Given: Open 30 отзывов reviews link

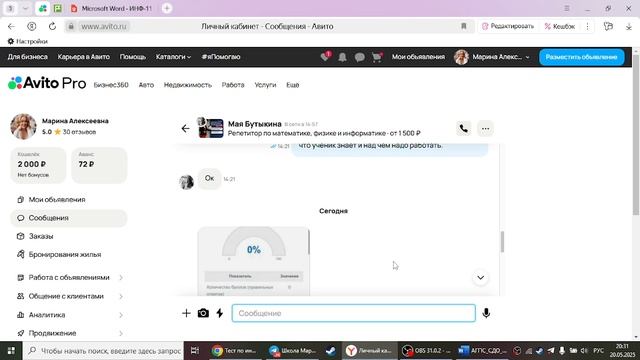Looking at the screenshot, I should [79, 132].
